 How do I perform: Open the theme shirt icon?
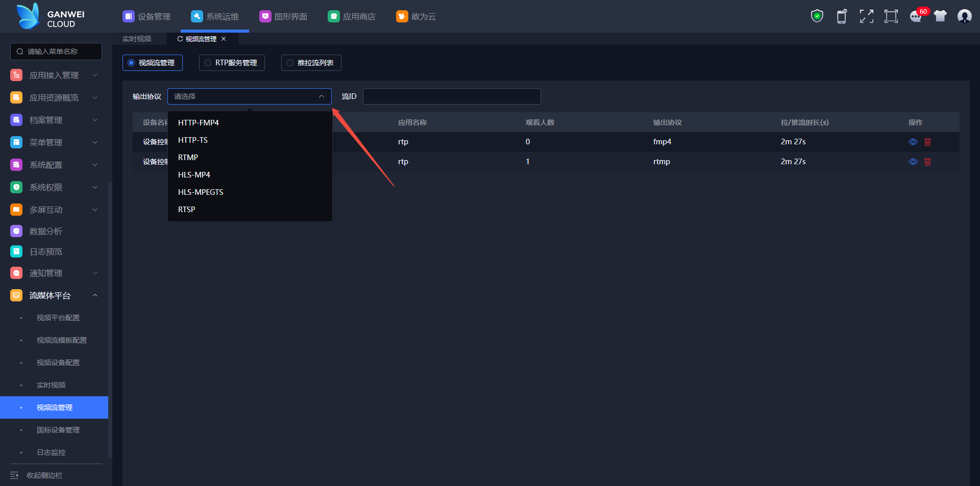(940, 16)
